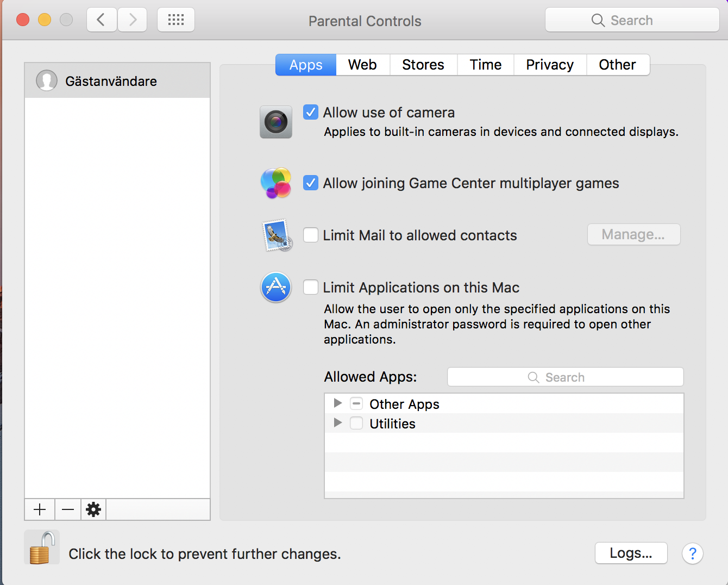Expand the Other Apps disclosure triangle

pos(338,403)
